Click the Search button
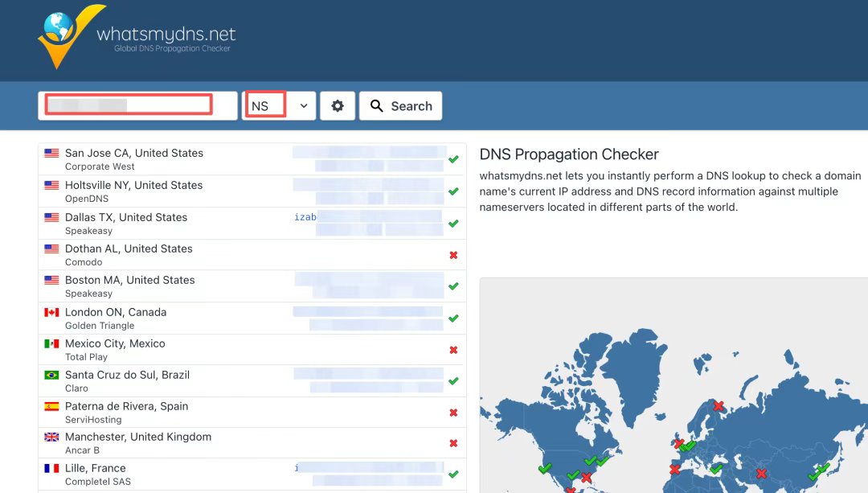This screenshot has height=493, width=868. [400, 105]
